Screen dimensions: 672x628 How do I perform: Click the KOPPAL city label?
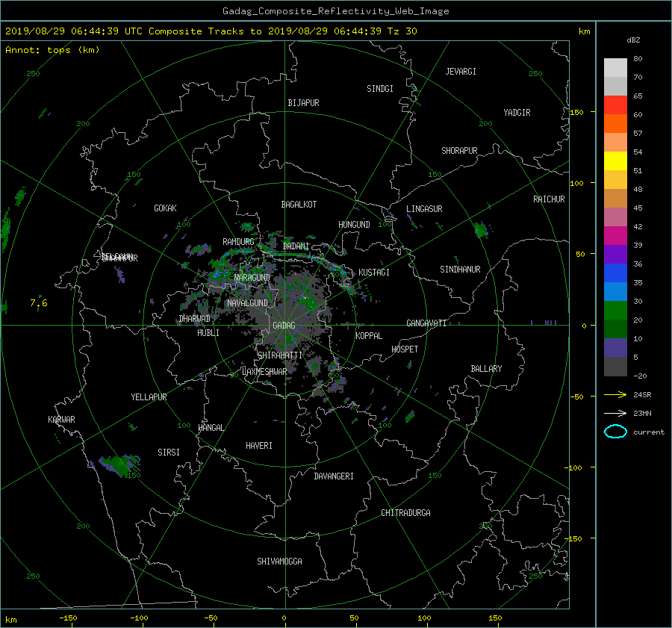click(x=369, y=335)
